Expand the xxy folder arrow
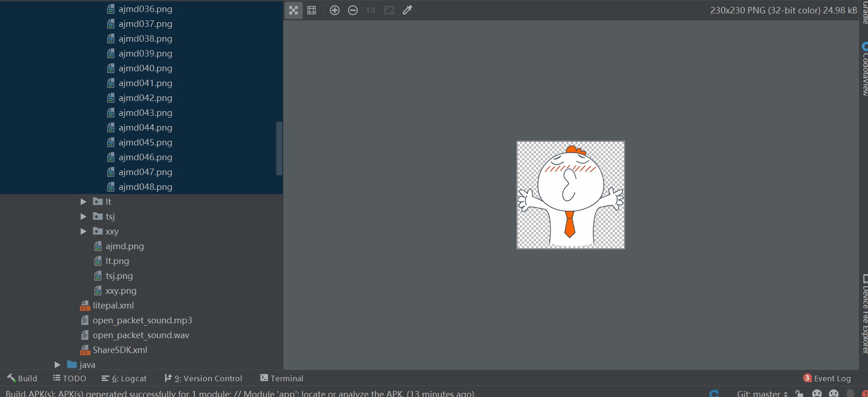This screenshot has width=868, height=397. pyautogui.click(x=83, y=231)
